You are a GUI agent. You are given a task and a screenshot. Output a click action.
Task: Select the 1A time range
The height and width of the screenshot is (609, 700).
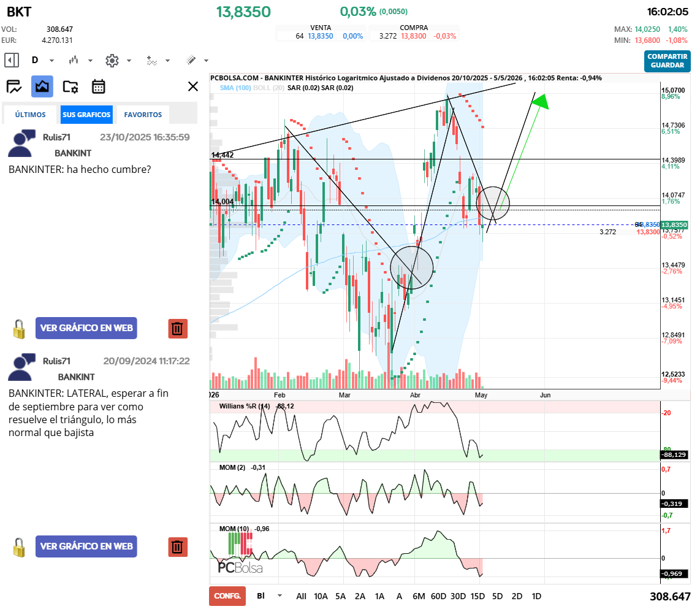point(379,596)
